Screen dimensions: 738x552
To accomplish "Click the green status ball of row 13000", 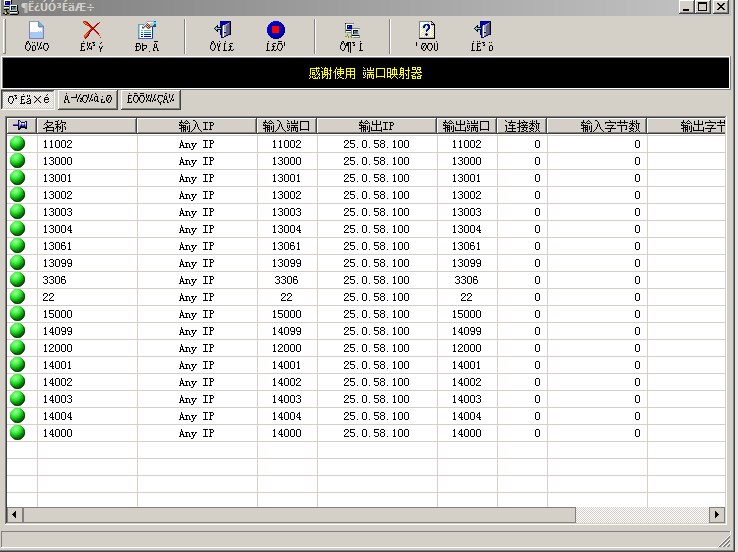I will (x=17, y=160).
